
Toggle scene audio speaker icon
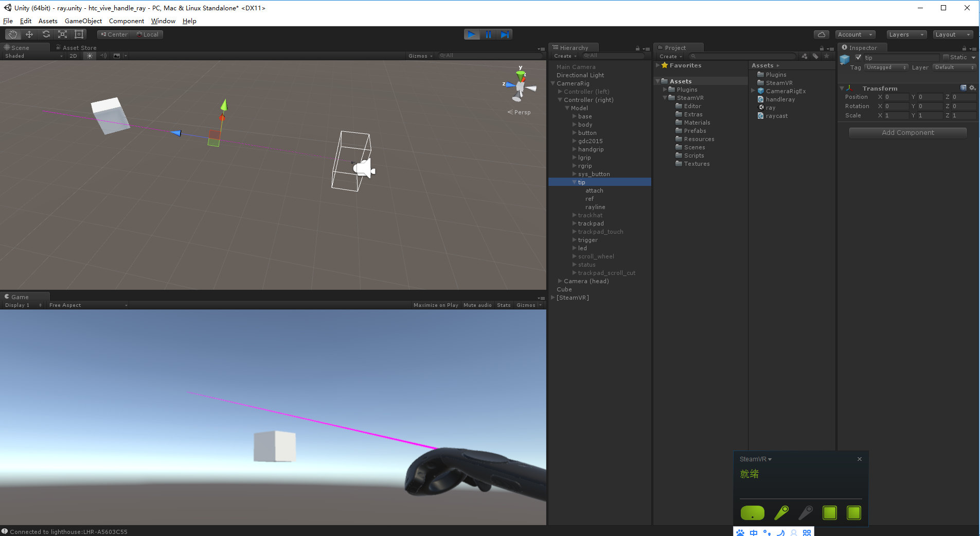click(103, 56)
